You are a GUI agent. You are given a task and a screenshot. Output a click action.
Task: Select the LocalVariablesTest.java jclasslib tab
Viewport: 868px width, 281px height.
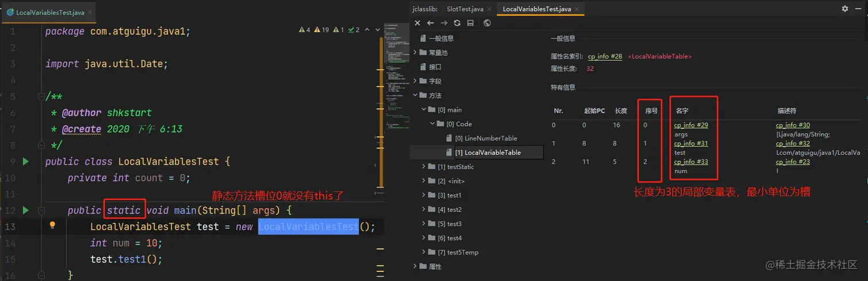coord(537,9)
